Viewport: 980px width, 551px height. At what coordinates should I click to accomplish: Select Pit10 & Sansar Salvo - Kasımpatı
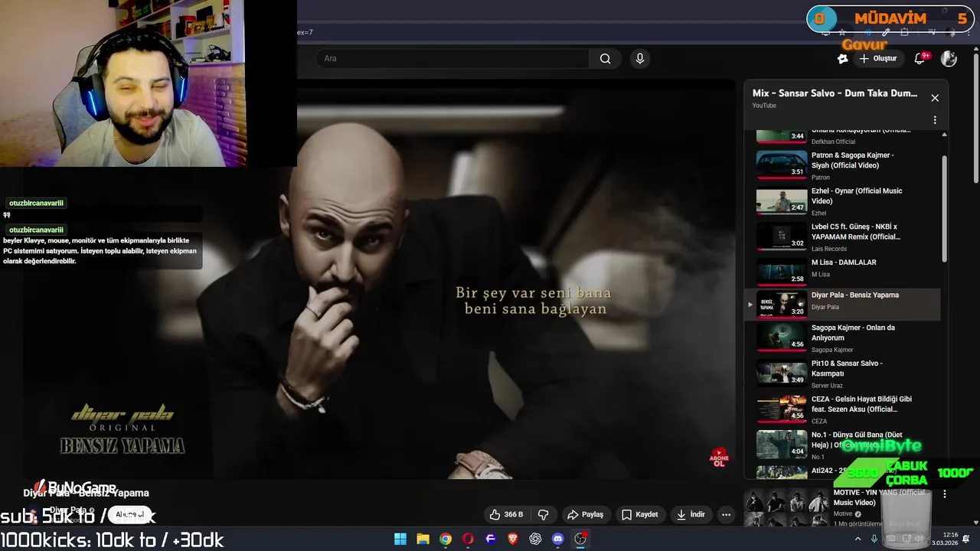[x=842, y=373]
